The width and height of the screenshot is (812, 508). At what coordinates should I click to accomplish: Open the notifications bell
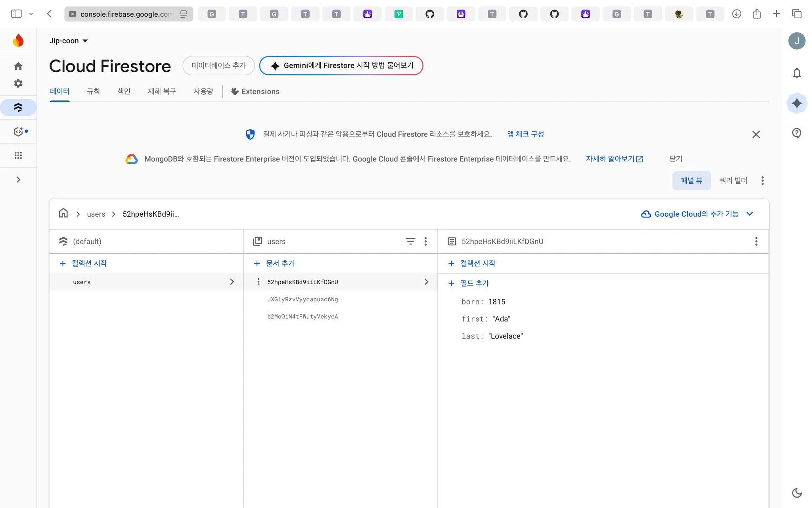[x=797, y=73]
